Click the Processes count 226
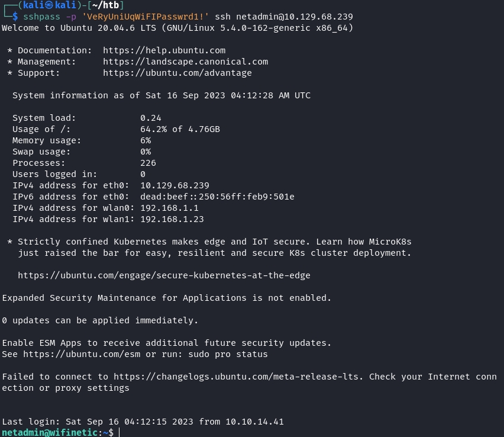Screen dimensions: 504x437 point(148,163)
